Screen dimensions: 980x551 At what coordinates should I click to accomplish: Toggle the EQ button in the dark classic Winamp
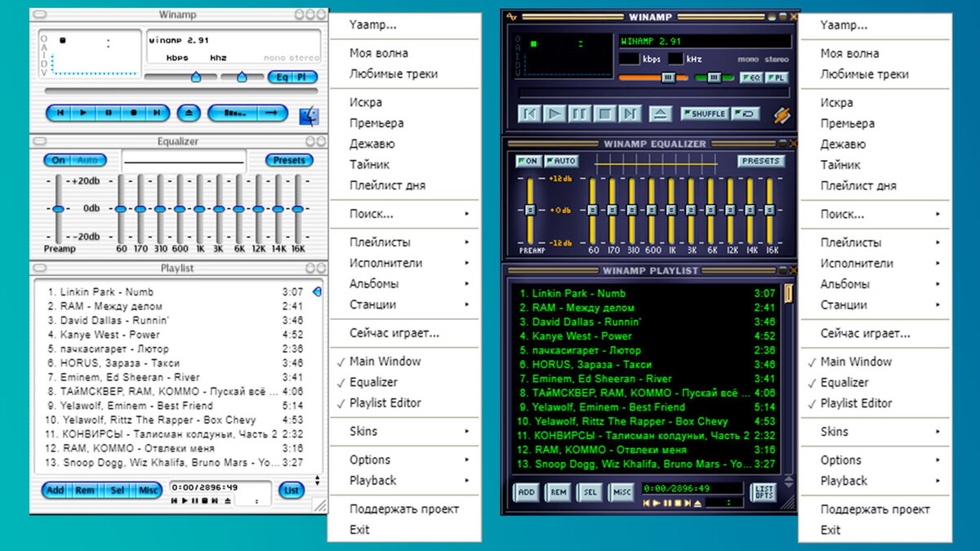point(751,78)
